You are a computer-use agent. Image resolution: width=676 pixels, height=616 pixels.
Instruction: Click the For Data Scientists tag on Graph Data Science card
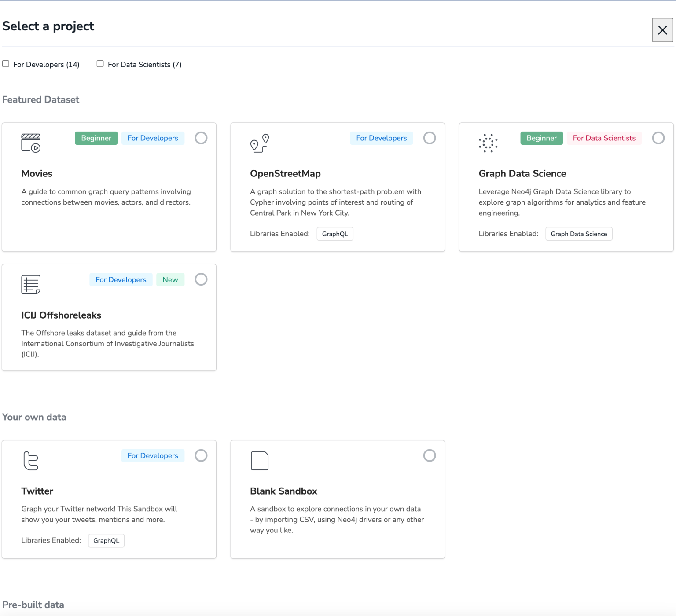pos(604,138)
